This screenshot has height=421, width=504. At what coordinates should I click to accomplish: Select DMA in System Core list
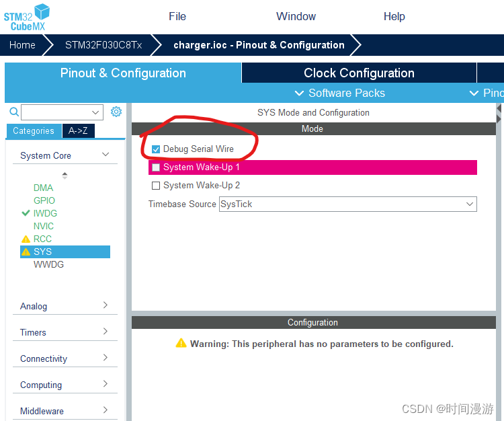[x=44, y=188]
